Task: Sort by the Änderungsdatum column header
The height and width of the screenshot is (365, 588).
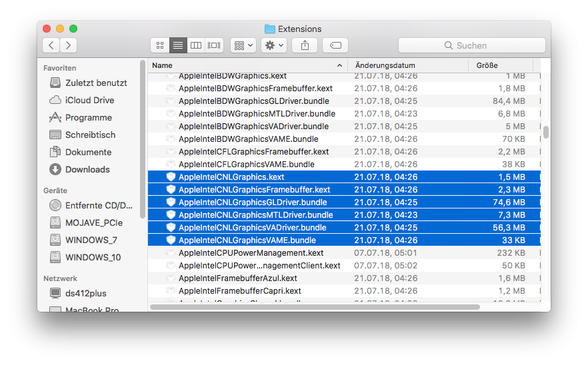Action: 408,65
